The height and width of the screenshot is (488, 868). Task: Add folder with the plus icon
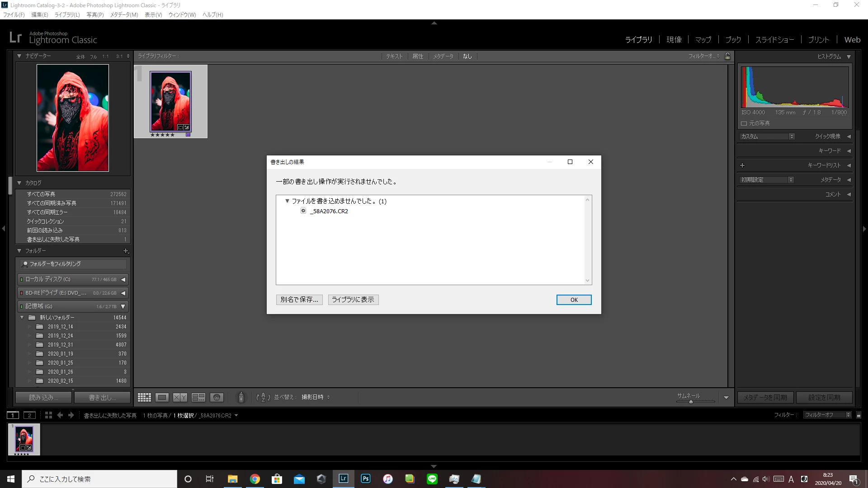point(126,251)
